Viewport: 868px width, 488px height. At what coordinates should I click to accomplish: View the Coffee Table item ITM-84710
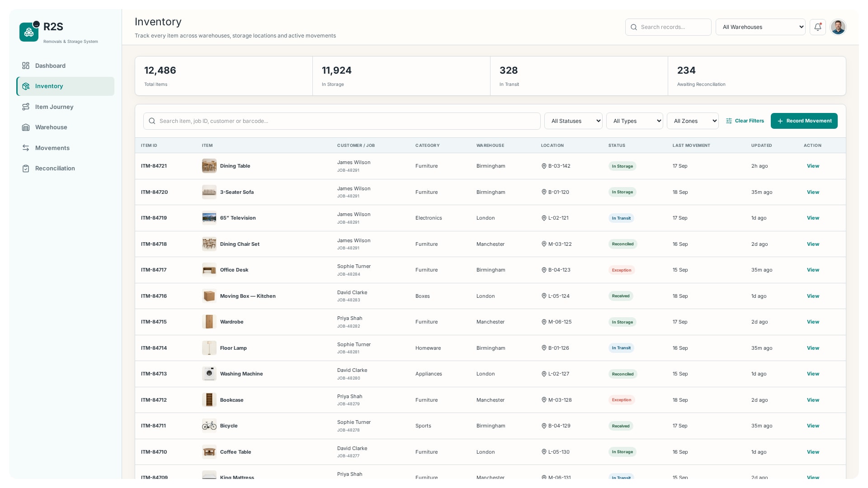click(x=813, y=452)
